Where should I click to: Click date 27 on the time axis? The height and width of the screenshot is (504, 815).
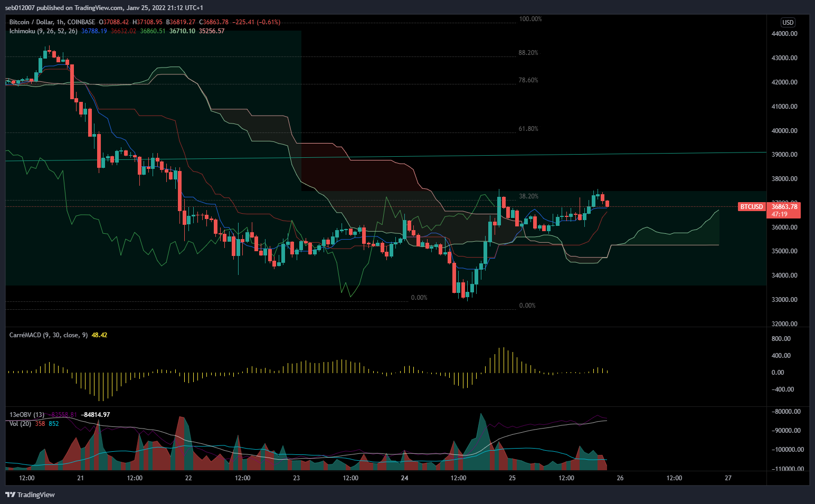coord(728,478)
